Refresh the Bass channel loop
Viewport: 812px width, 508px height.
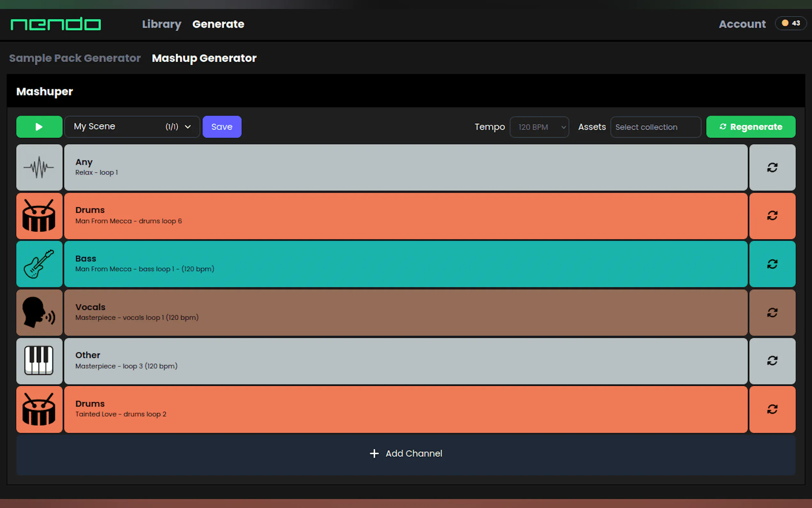(x=772, y=264)
